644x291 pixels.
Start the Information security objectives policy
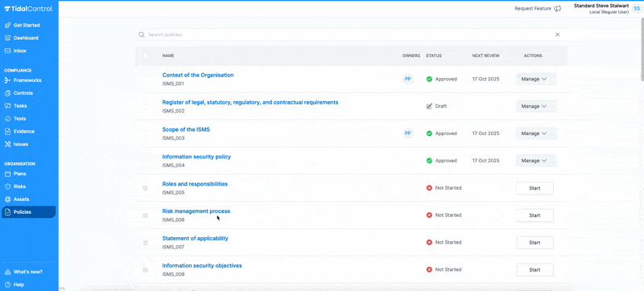[x=535, y=269]
